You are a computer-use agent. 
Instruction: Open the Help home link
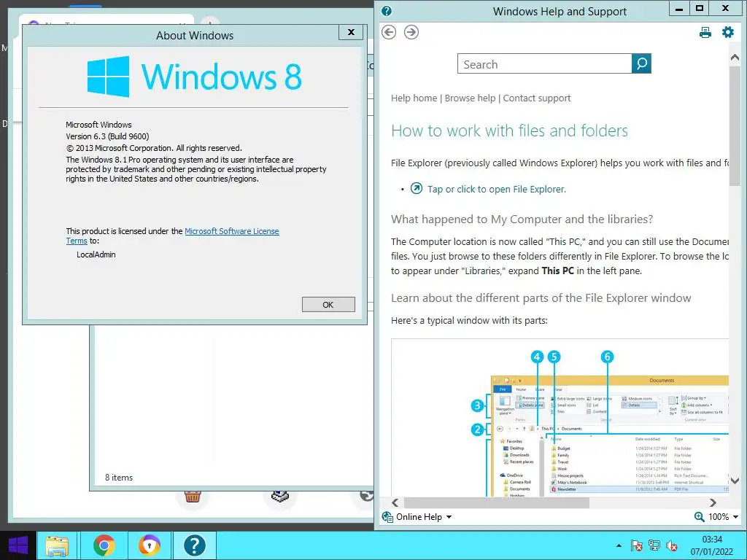tap(414, 98)
